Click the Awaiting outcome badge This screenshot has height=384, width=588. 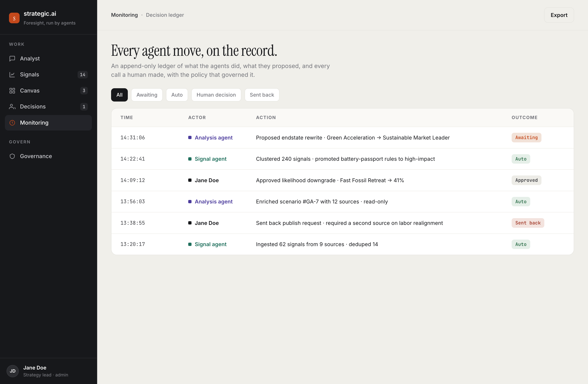(x=527, y=137)
